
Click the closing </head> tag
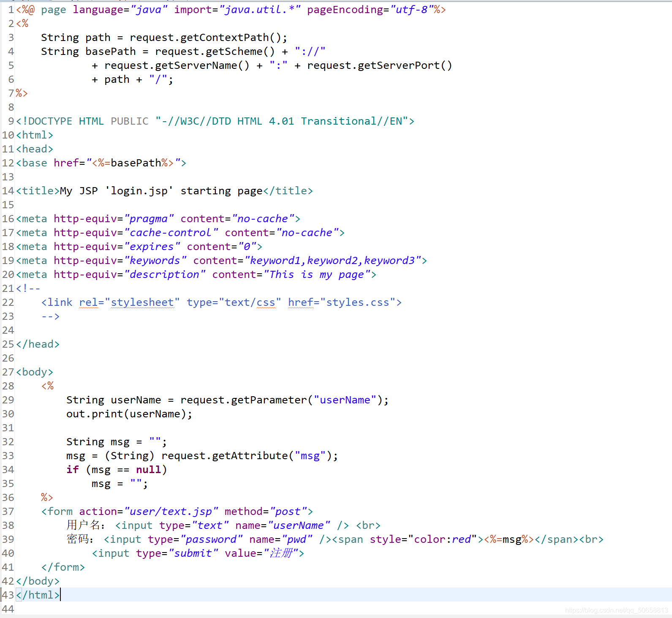pos(38,344)
